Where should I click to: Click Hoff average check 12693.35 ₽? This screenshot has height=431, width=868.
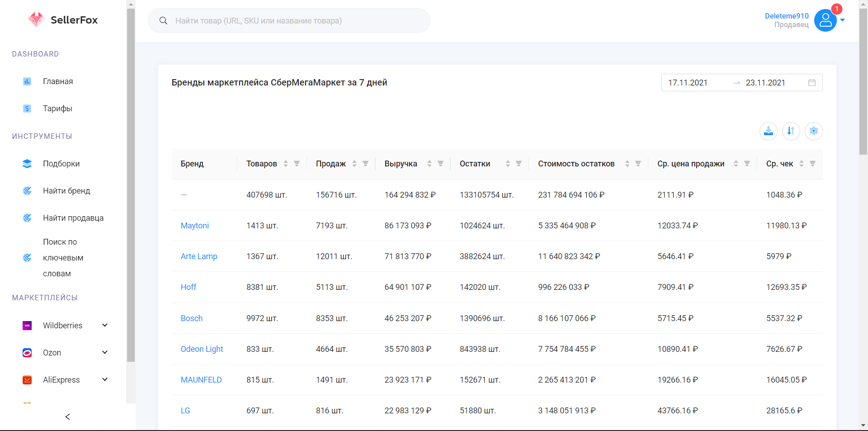[786, 287]
